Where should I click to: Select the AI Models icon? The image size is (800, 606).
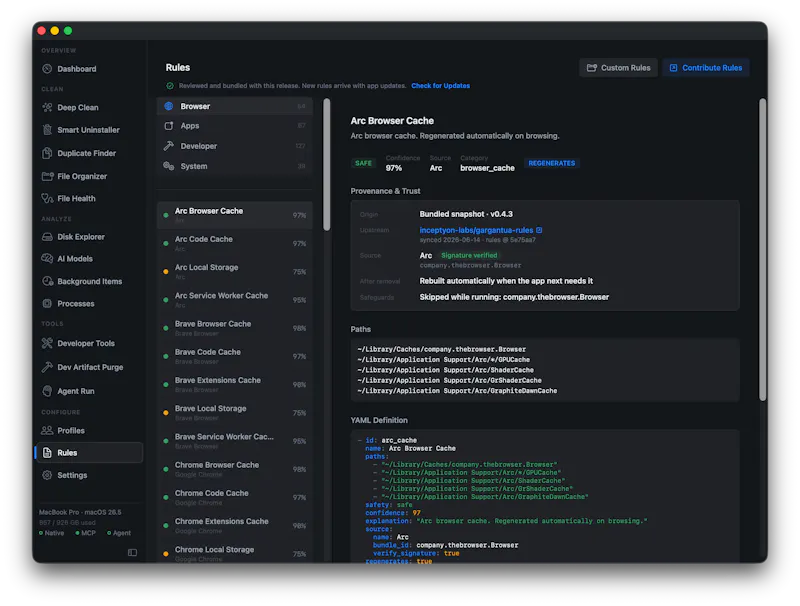(x=47, y=259)
